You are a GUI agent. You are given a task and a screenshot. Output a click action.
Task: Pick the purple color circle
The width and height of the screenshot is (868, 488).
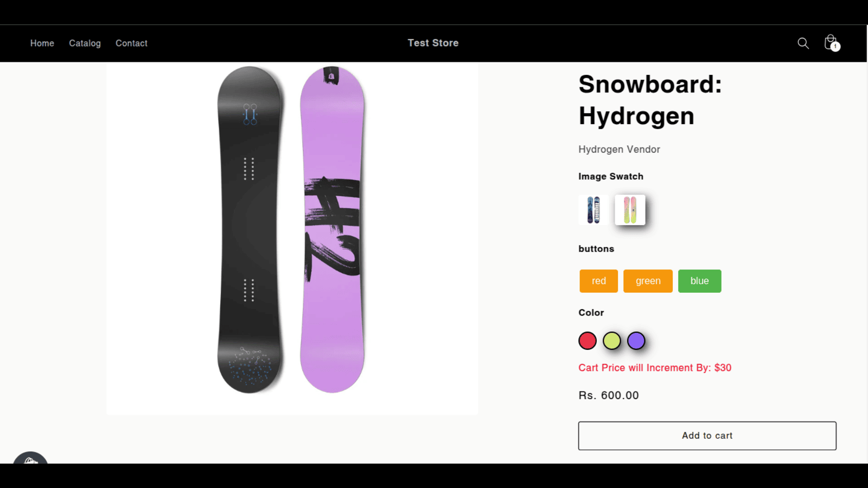[636, 341]
